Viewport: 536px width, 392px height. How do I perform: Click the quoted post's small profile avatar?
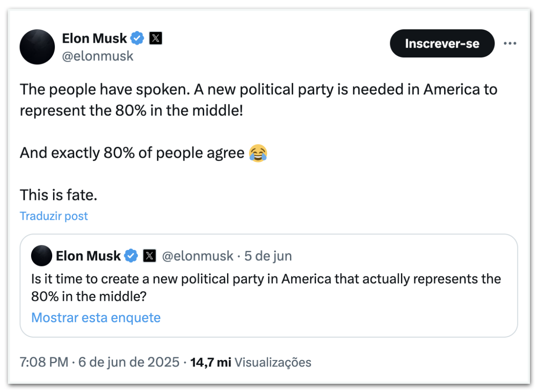[x=41, y=256]
